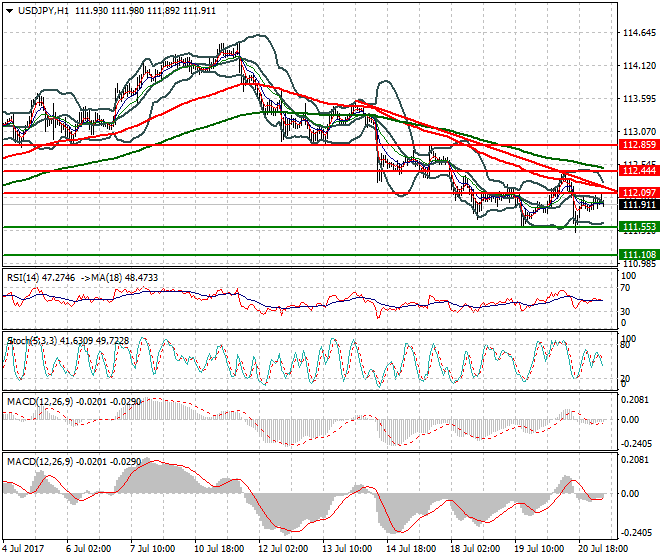Click the 114.645 price scale value
The image size is (660, 560).
639,33
